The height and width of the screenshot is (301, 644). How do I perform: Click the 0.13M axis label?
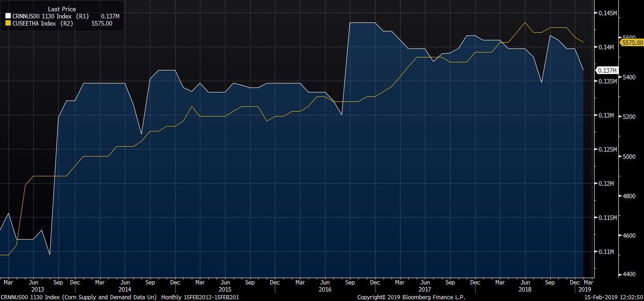point(606,115)
